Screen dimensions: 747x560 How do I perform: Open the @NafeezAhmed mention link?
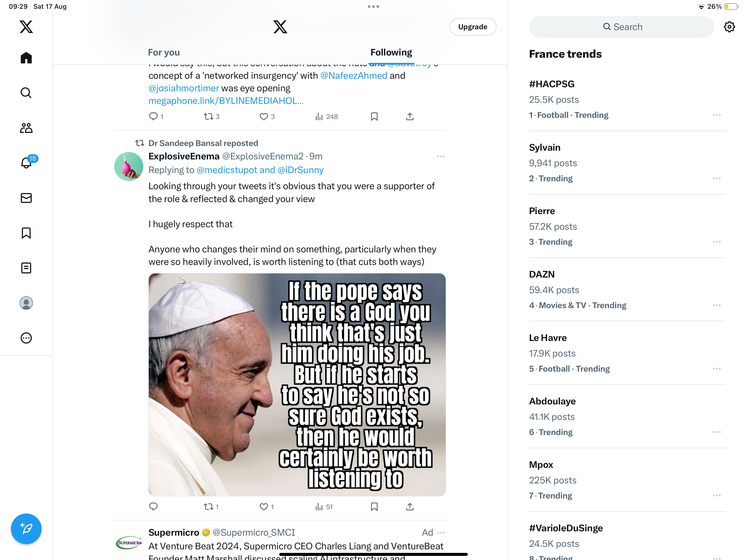click(x=354, y=75)
